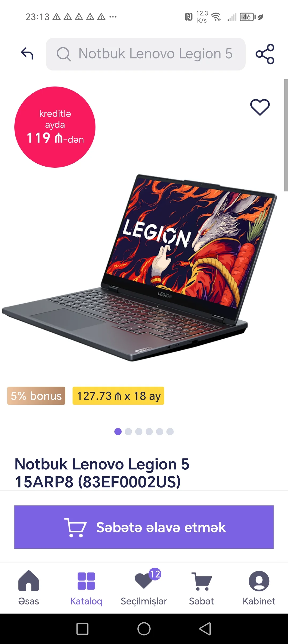Open the Legion laptop product image
This screenshot has width=288, height=644.
tap(140, 268)
